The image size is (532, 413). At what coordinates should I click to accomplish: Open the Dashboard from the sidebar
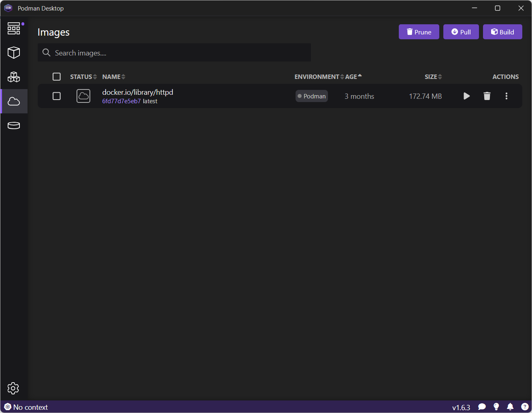[x=14, y=28]
